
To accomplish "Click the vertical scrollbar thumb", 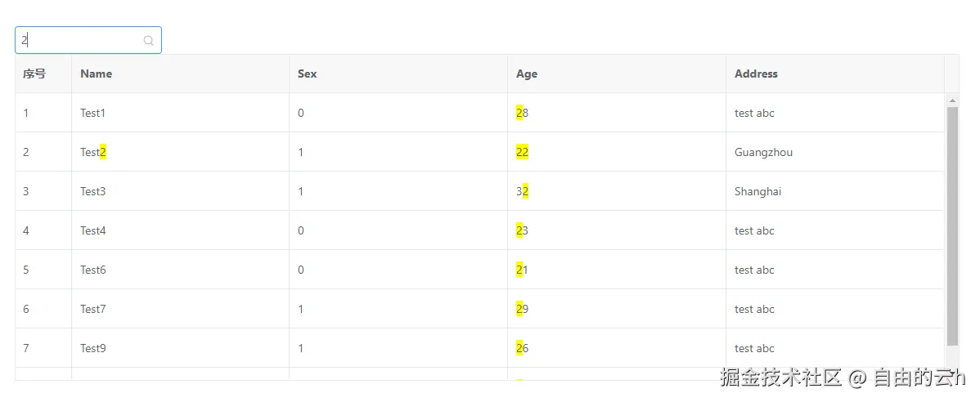I will [x=952, y=226].
